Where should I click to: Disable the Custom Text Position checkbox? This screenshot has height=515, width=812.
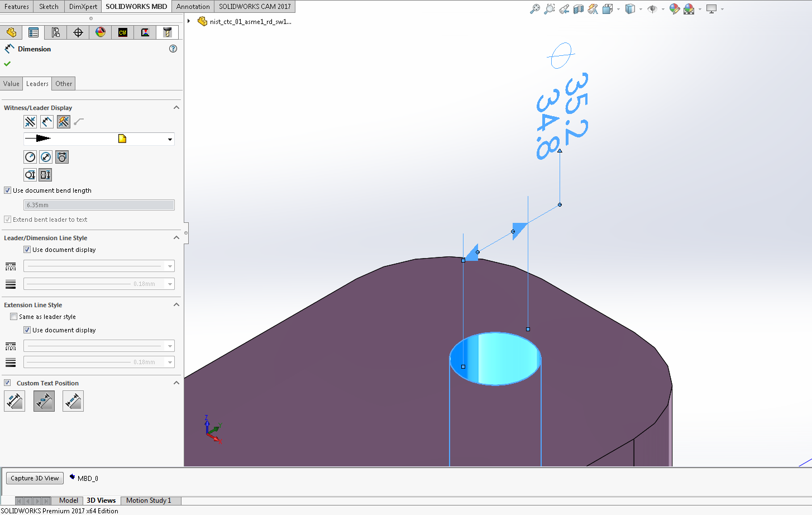pos(7,383)
